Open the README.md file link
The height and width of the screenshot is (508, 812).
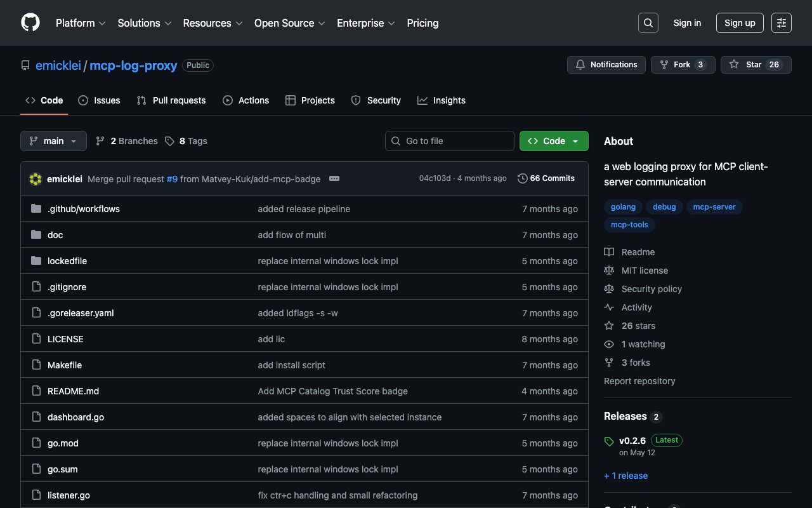(73, 391)
